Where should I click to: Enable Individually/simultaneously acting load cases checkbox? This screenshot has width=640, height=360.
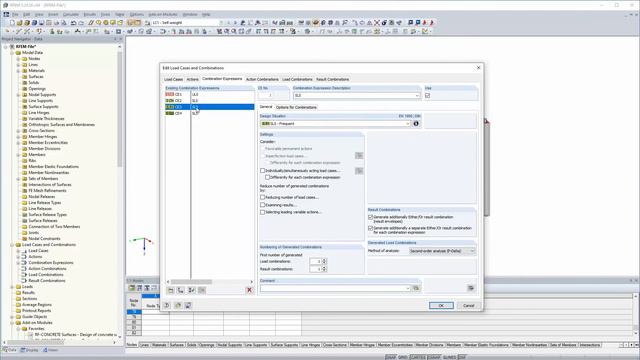coord(262,171)
